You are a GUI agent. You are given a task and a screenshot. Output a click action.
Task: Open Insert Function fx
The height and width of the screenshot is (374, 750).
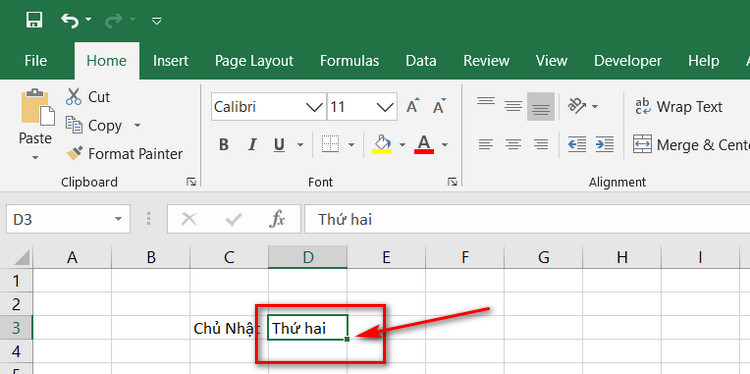point(277,220)
